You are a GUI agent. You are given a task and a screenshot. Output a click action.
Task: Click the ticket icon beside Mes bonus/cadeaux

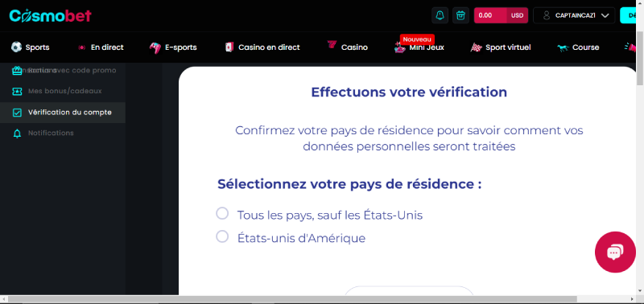point(17,91)
